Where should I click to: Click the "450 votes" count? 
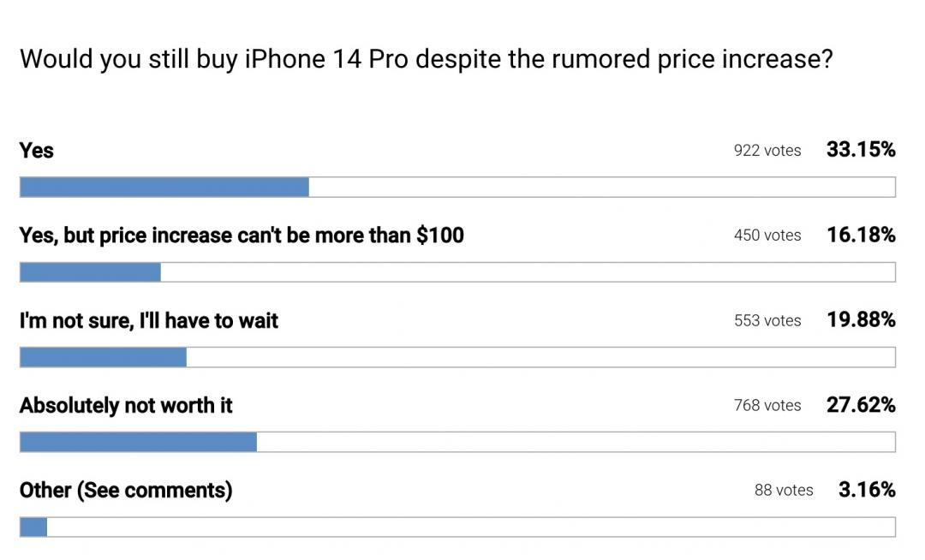(767, 235)
